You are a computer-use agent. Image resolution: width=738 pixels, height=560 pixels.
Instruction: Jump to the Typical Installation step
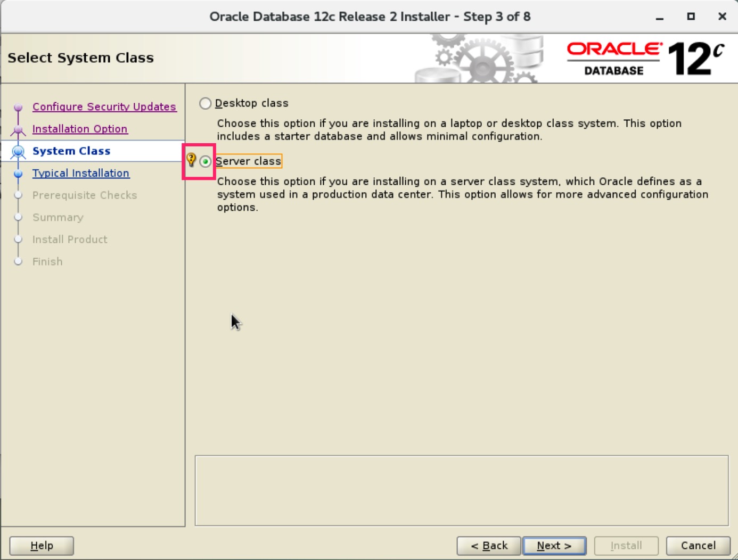81,173
